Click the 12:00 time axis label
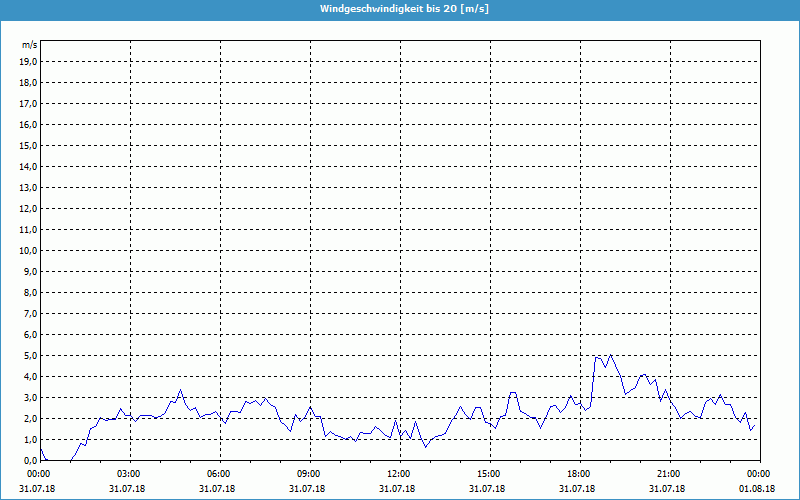This screenshot has width=800, height=500. coord(398,474)
